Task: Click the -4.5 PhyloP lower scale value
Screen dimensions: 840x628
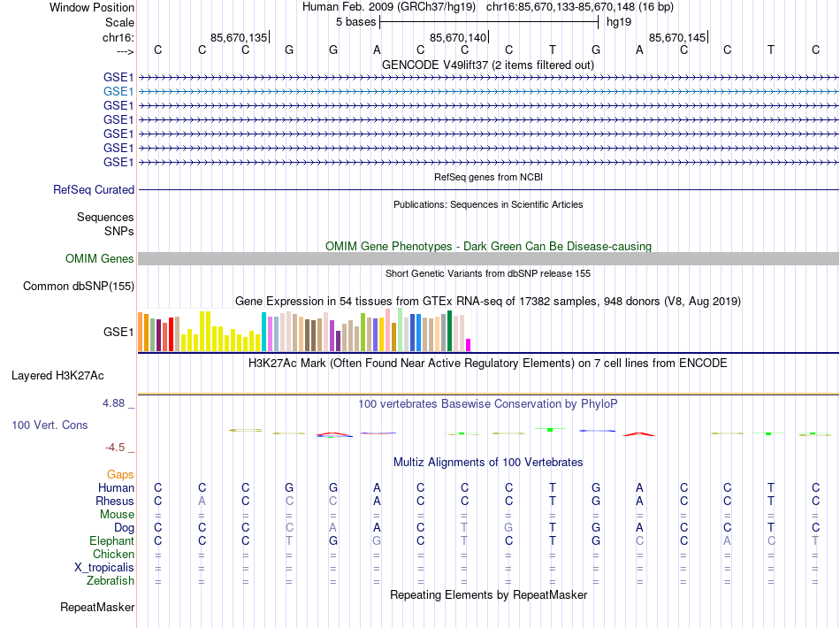Action: pos(115,448)
